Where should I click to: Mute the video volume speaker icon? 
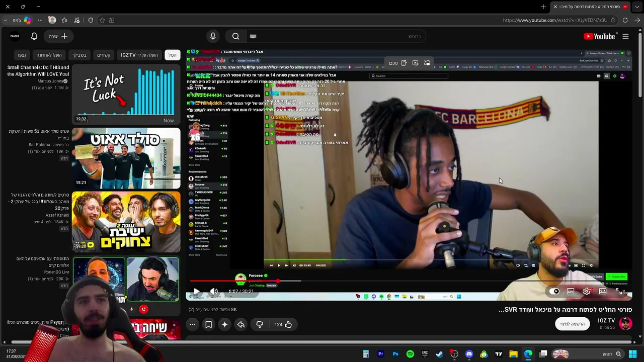(x=214, y=291)
